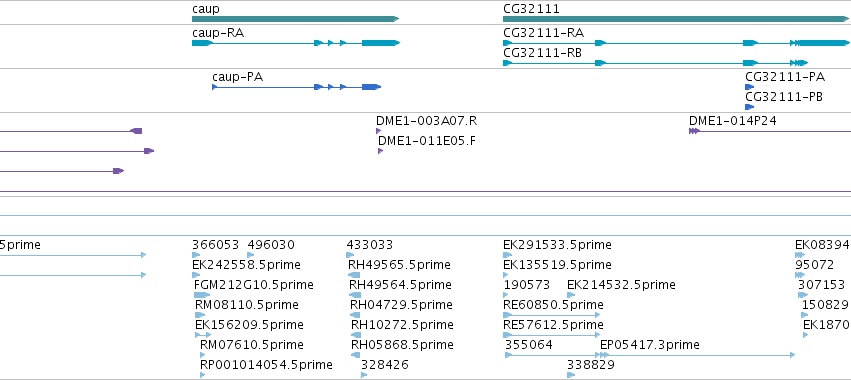The image size is (851, 380).
Task: Select EST 190573 label
Action: point(527,285)
